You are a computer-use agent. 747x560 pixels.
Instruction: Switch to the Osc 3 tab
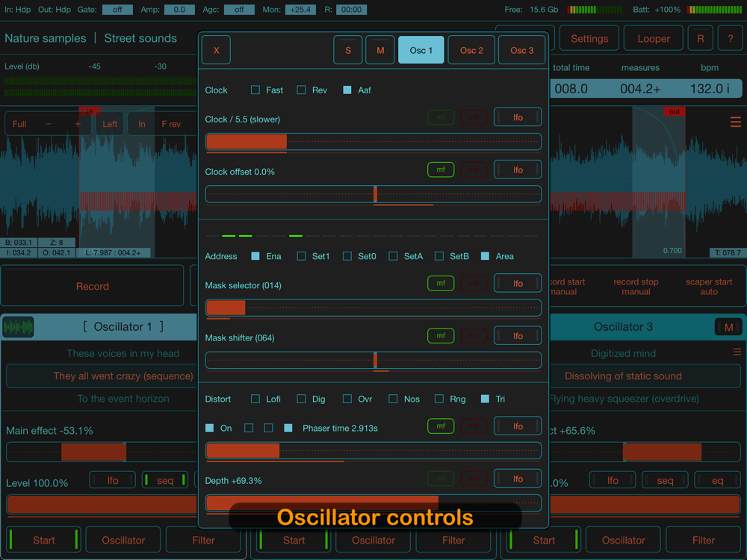pos(522,51)
